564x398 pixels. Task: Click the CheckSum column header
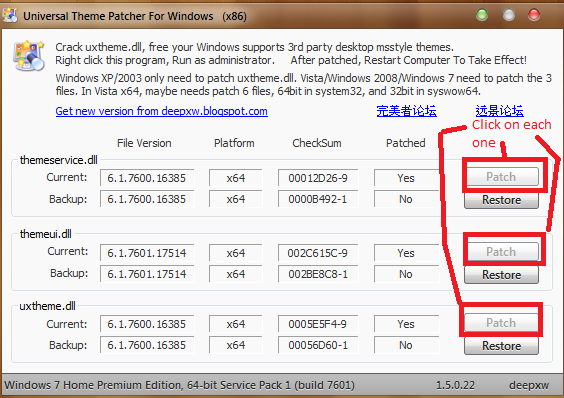pyautogui.click(x=317, y=143)
